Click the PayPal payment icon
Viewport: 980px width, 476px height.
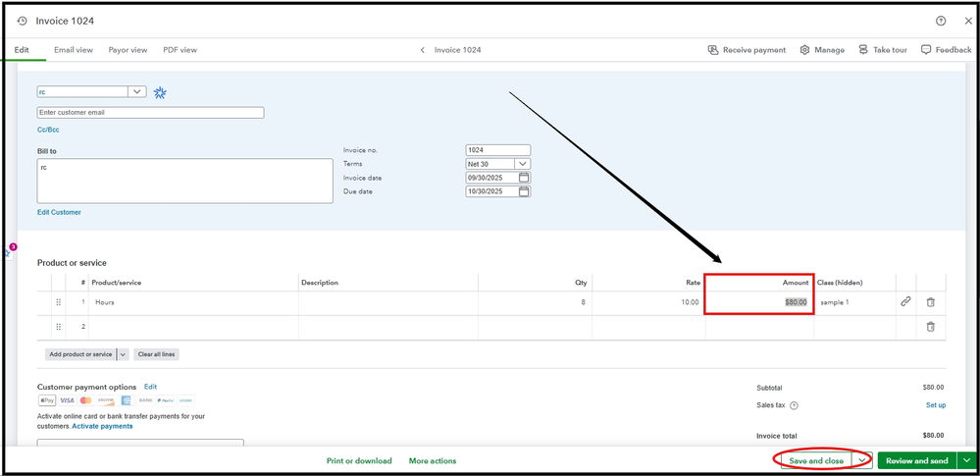[166, 400]
